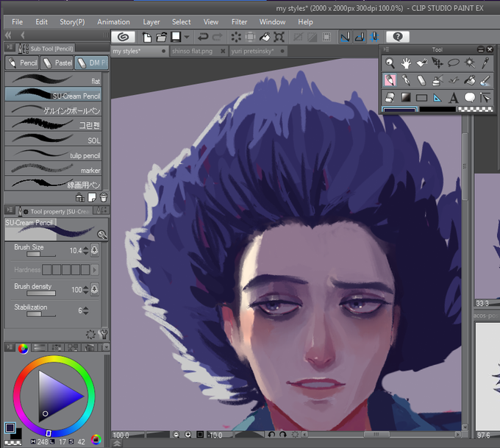Select the Decoration tool
This screenshot has width=500, height=448.
[x=454, y=80]
